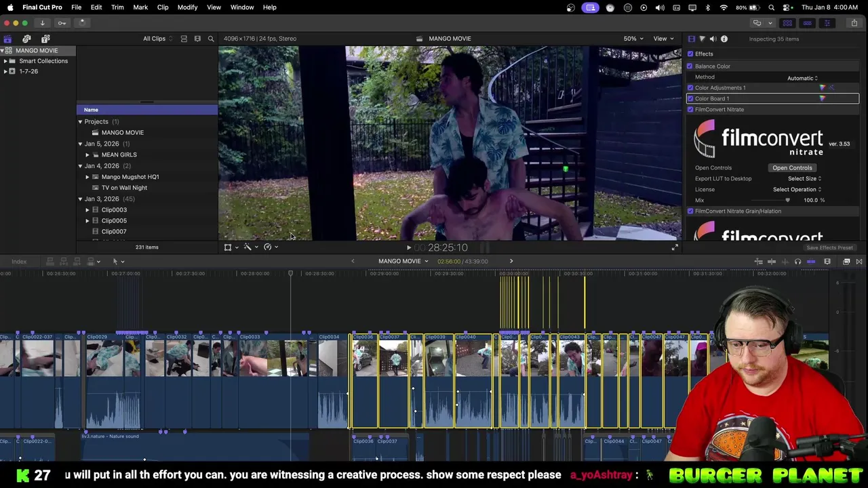Viewport: 868px width, 488px height.
Task: Disable the Balance Color effect
Action: coord(690,66)
